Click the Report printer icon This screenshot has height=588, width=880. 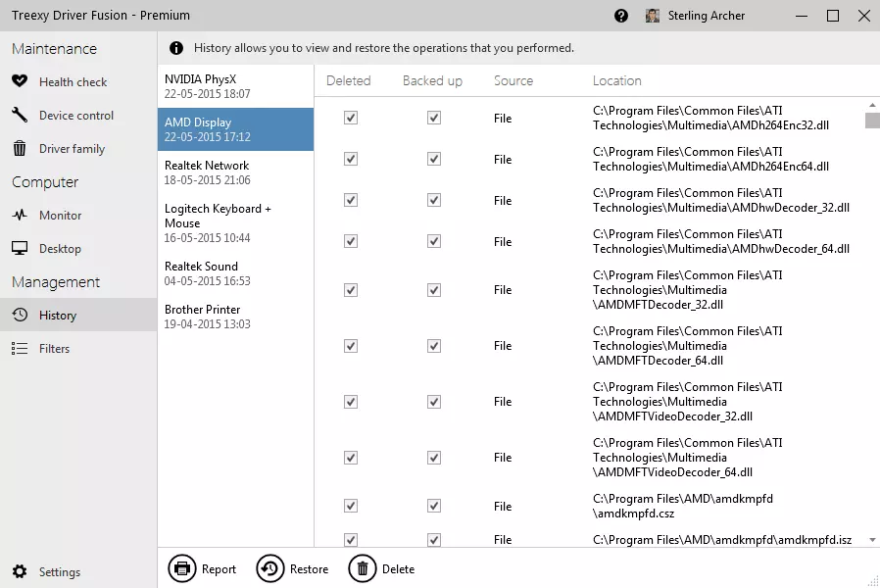(x=182, y=568)
